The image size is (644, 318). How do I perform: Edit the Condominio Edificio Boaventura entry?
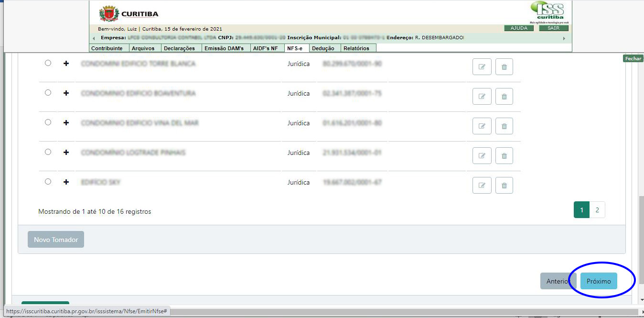[482, 97]
